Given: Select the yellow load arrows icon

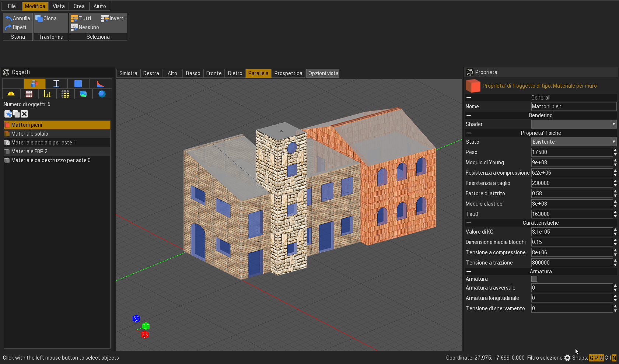Looking at the screenshot, I should (x=47, y=94).
